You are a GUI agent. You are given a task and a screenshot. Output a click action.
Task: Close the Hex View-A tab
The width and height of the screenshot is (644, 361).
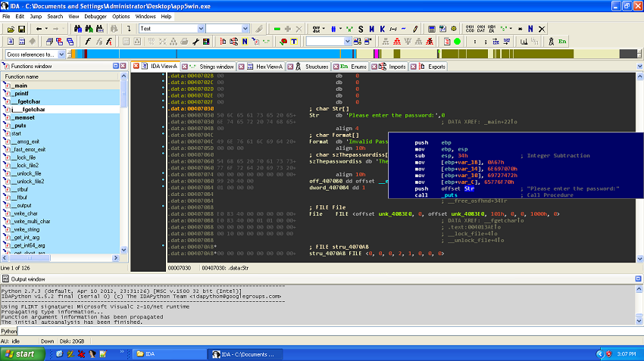click(x=242, y=67)
